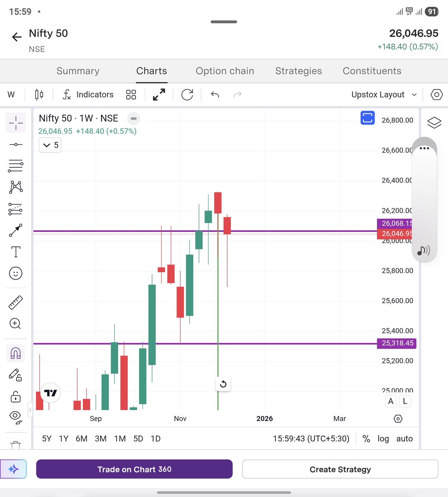The height and width of the screenshot is (497, 448).
Task: Select the XABCD pattern tool
Action: click(x=16, y=187)
